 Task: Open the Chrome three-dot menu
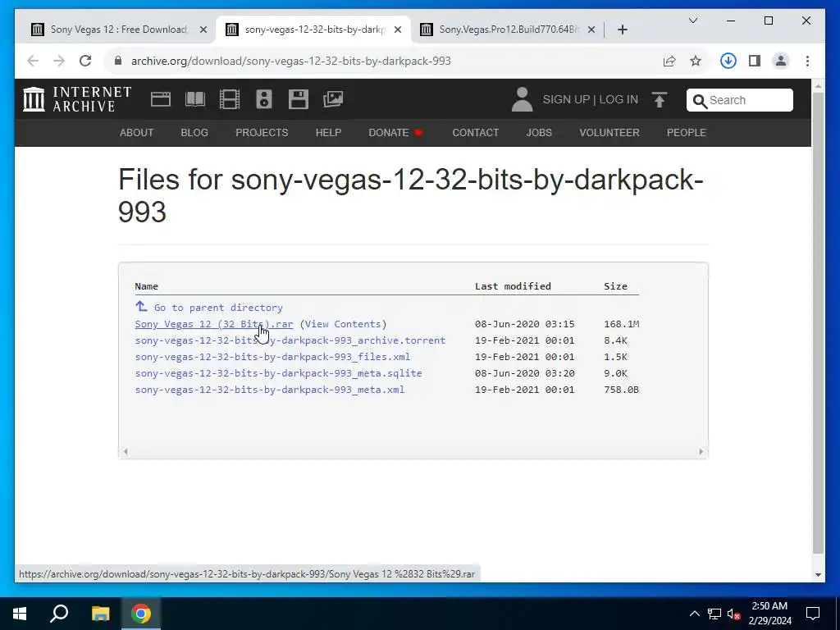pyautogui.click(x=807, y=61)
